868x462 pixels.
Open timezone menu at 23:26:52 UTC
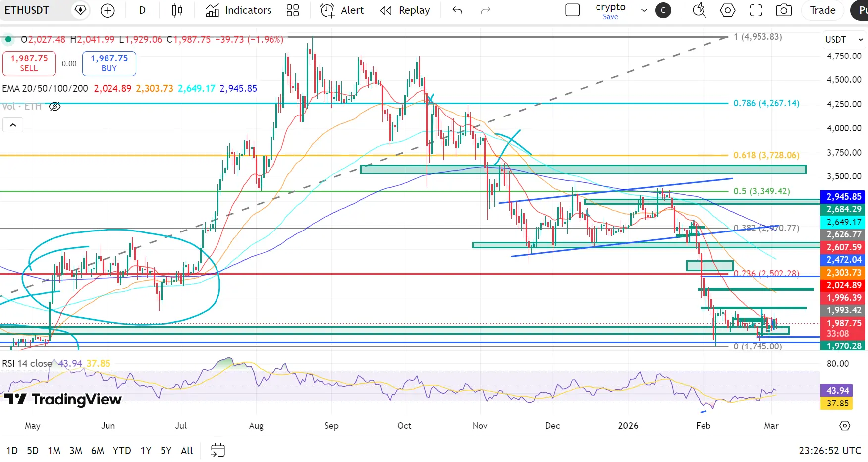tap(830, 451)
